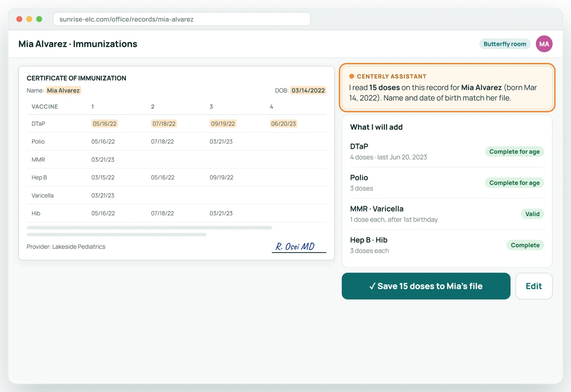Click the green maximize window dot
The image size is (571, 392).
(39, 19)
